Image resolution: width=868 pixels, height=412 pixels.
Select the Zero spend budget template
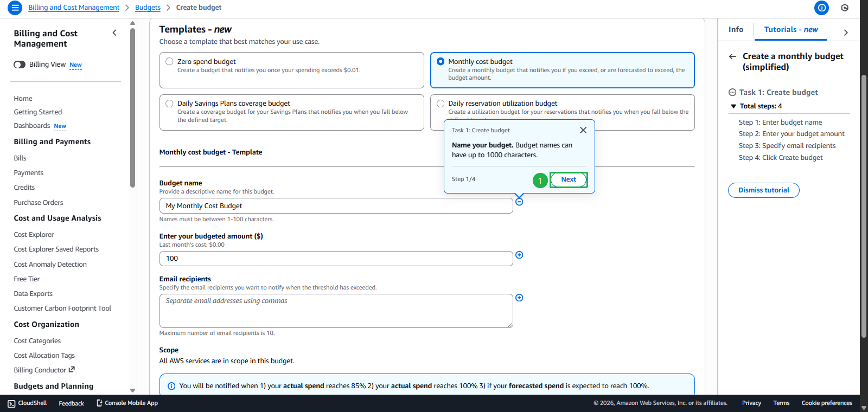point(170,62)
